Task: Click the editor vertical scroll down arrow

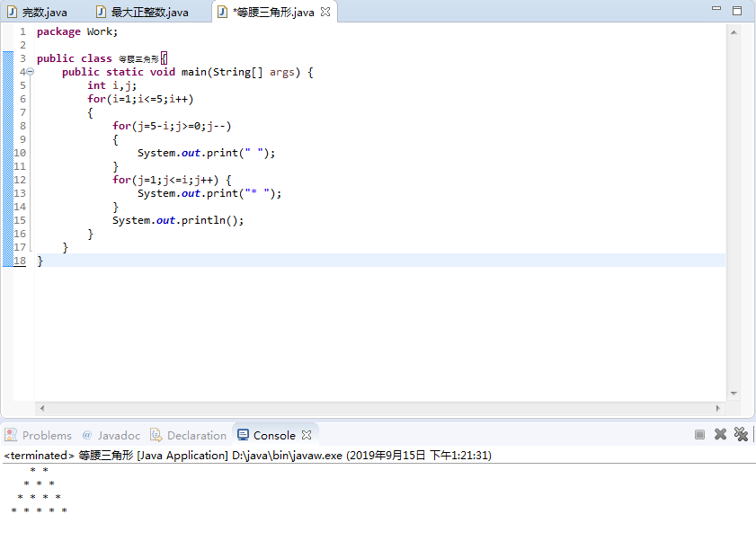Action: click(734, 394)
